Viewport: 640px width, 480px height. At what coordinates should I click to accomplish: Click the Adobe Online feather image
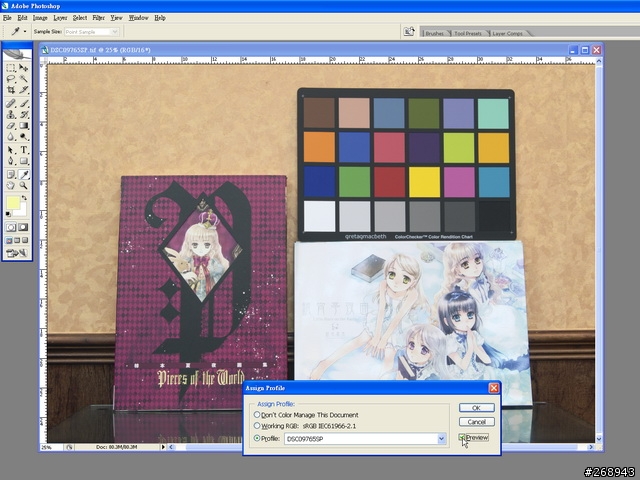pos(17,54)
